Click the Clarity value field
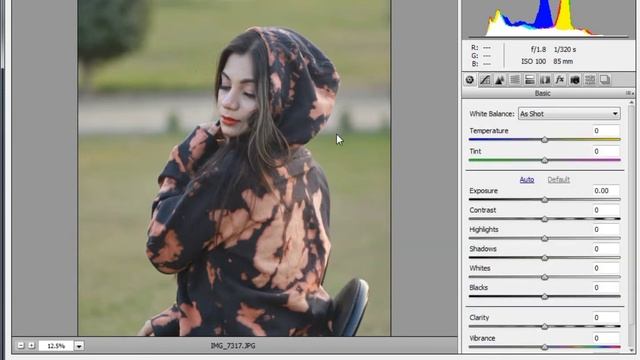 click(x=606, y=318)
